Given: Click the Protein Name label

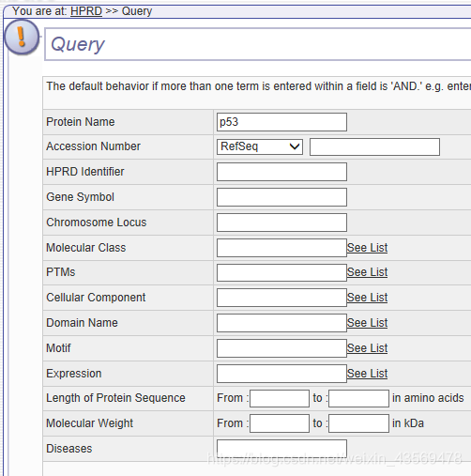Looking at the screenshot, I should click(x=81, y=122).
